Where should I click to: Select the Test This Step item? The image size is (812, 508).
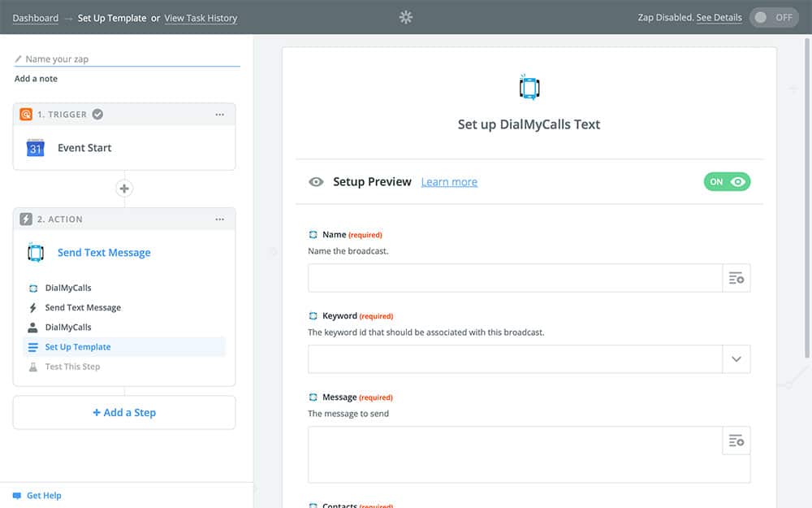[x=72, y=367]
